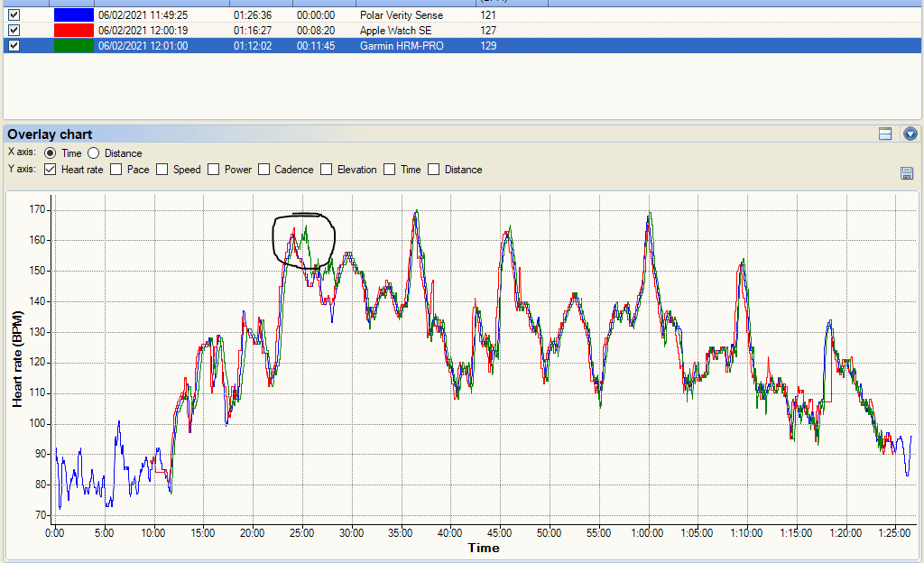The width and height of the screenshot is (924, 563).
Task: Enable the Time Y axis checkbox
Action: coord(390,170)
